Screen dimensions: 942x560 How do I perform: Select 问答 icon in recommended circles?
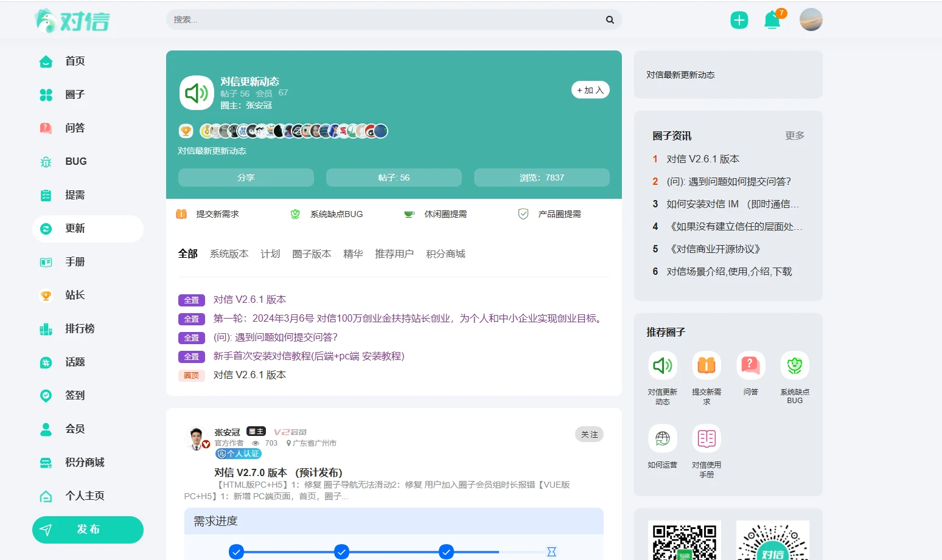pos(750,366)
